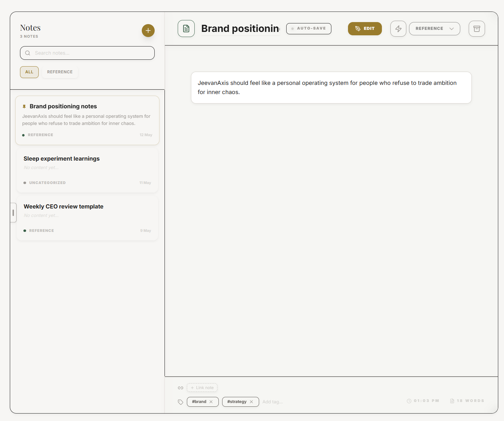Click the AUTO-SAVE indicator

pyautogui.click(x=309, y=29)
